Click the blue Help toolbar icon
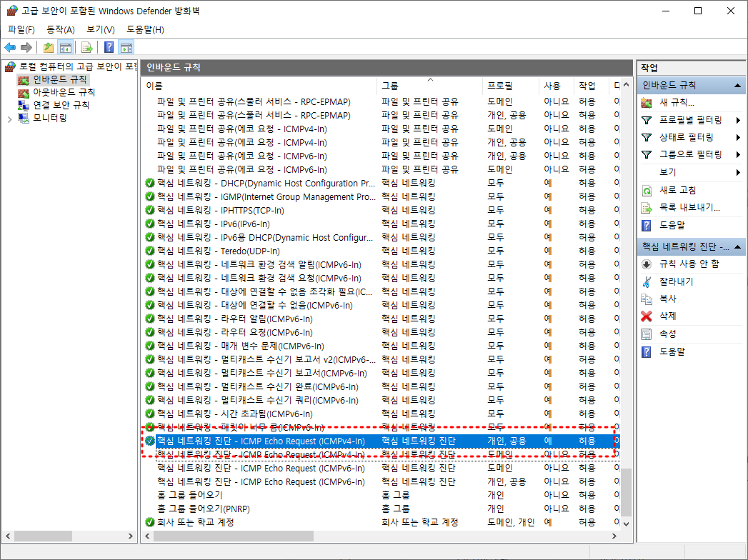This screenshot has height=560, width=748. click(109, 47)
